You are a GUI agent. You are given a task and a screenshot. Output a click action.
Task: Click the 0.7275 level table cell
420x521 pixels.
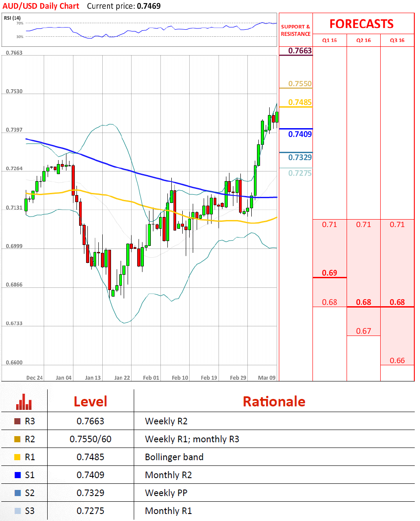click(x=90, y=511)
